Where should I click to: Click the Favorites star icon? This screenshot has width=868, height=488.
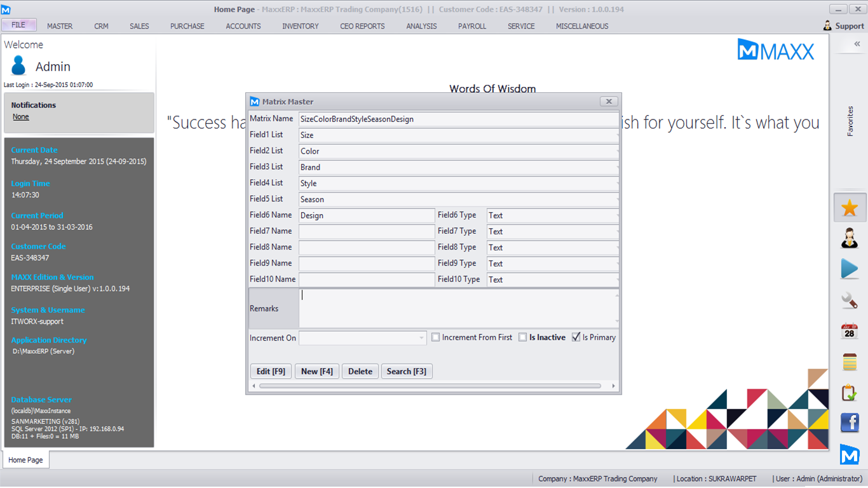click(850, 208)
